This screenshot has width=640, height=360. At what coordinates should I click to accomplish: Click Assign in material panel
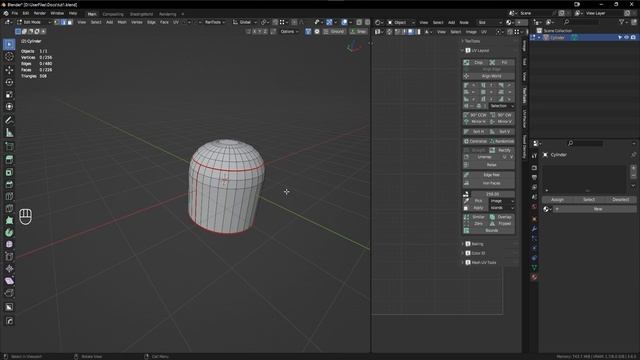[557, 200]
